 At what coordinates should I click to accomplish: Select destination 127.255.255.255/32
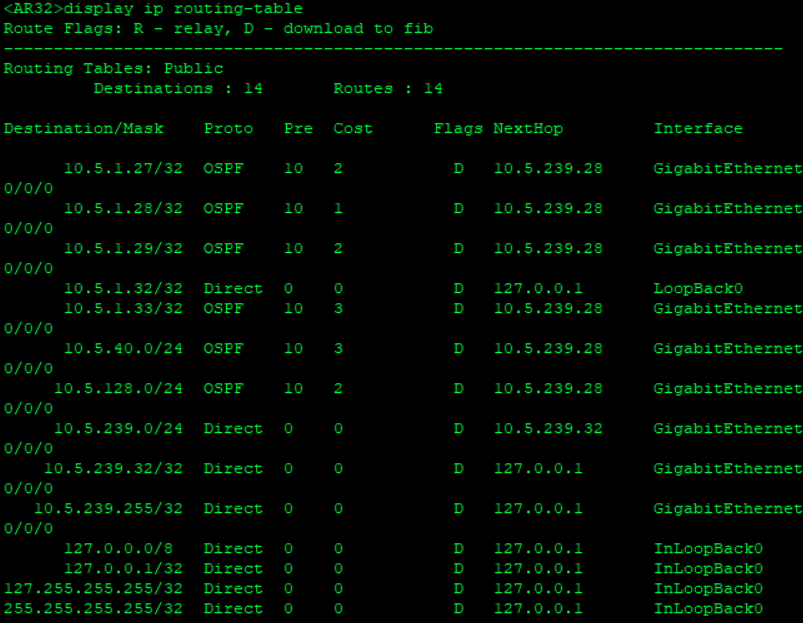pos(93,588)
